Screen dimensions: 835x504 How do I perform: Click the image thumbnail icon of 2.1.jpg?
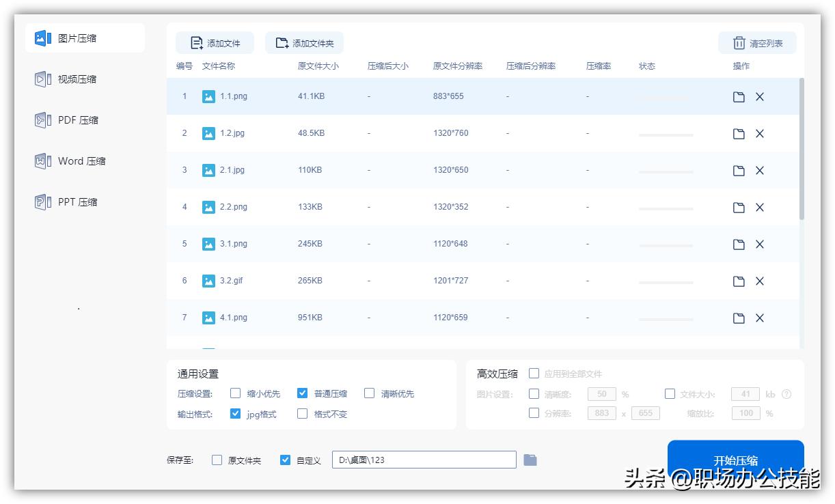click(208, 170)
